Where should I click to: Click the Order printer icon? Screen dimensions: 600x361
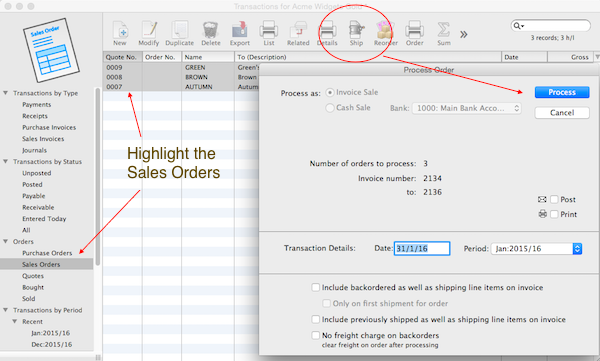tap(414, 30)
